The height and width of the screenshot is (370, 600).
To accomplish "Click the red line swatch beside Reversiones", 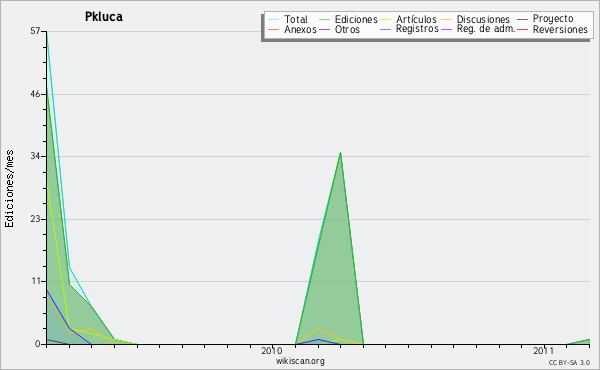I will pos(522,29).
